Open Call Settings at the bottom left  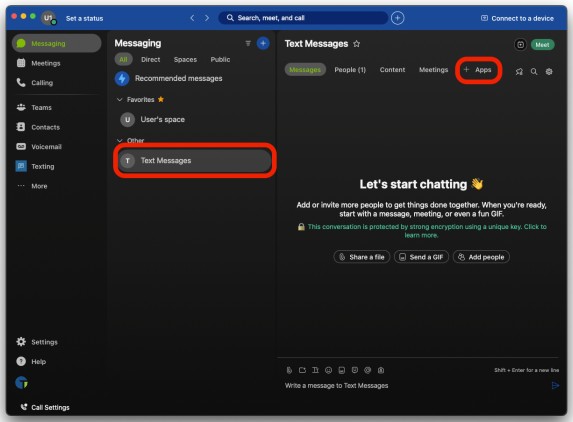click(45, 407)
